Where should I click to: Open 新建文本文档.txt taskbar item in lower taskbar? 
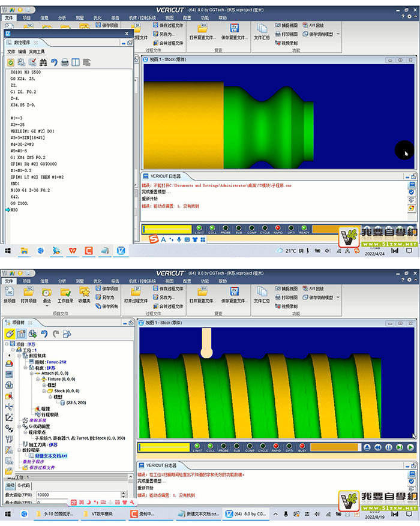point(199,513)
